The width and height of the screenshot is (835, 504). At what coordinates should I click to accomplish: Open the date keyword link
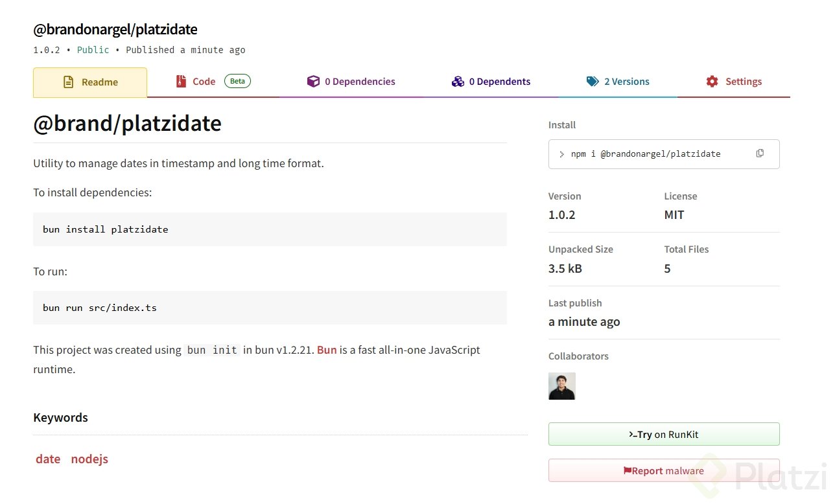click(x=48, y=459)
